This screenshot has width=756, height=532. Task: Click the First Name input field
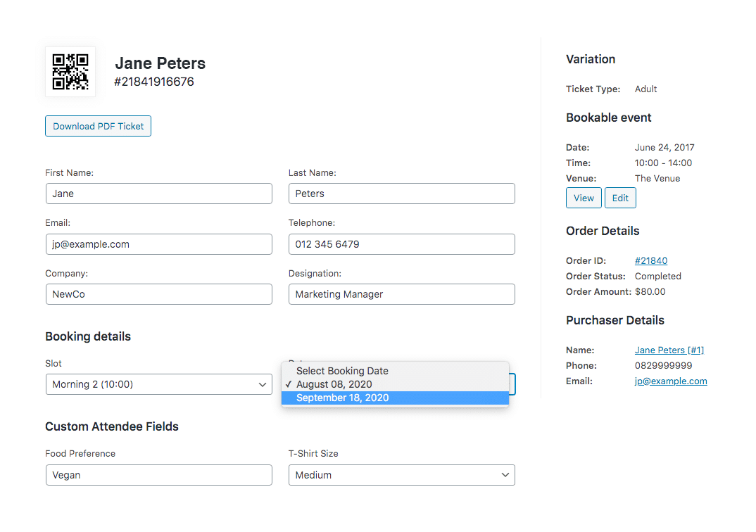[158, 194]
